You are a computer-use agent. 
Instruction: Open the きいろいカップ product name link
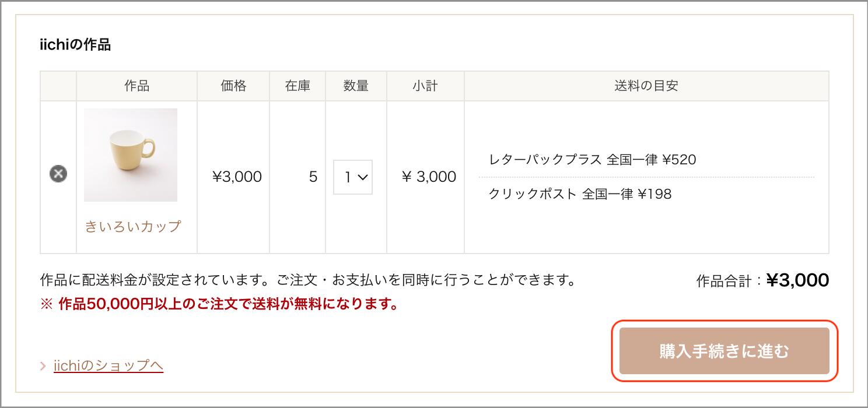pos(133,226)
